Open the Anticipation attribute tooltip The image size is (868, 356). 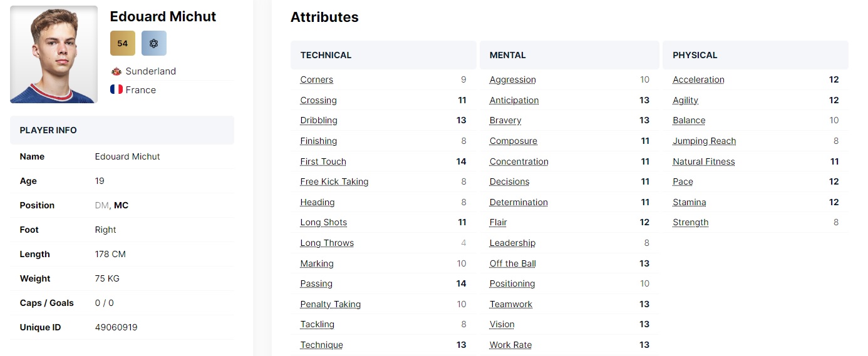tap(514, 100)
